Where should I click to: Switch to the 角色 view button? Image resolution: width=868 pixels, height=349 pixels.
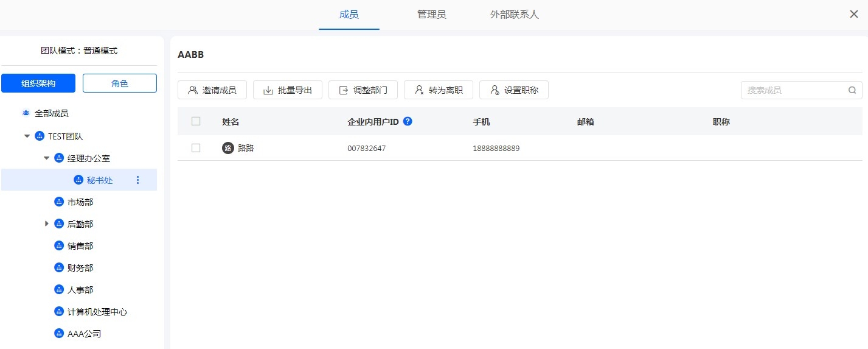pyautogui.click(x=120, y=83)
